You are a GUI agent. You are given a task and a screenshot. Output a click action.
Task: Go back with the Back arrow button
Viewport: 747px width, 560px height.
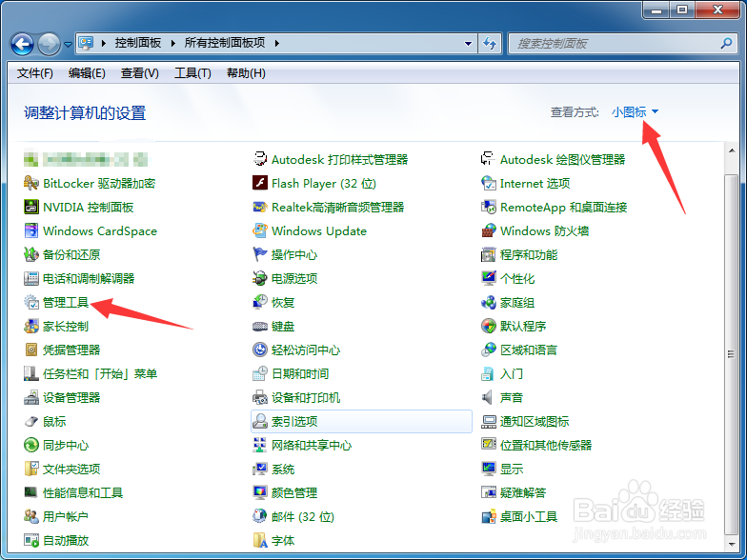pos(23,44)
